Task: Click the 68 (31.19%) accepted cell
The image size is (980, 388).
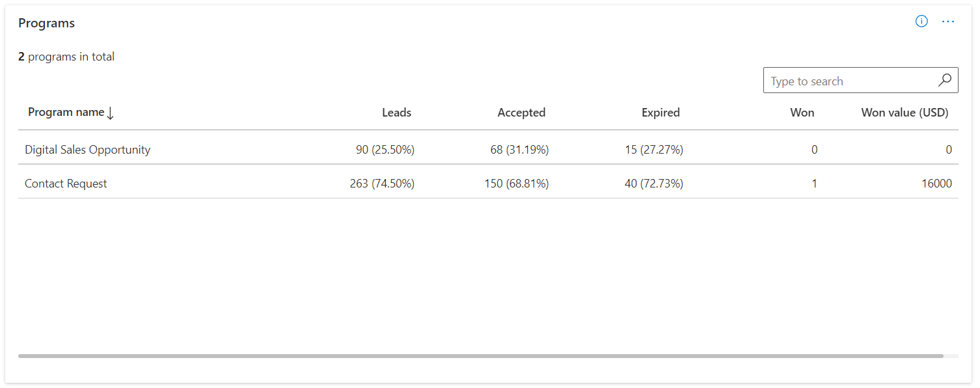Action: tap(519, 150)
